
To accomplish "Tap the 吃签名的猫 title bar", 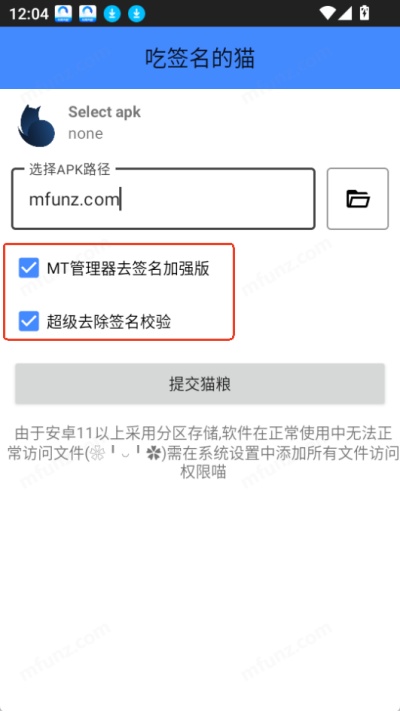I will coord(200,58).
